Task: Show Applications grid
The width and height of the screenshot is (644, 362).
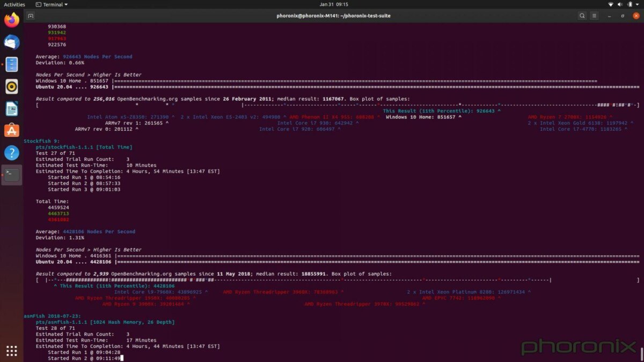Action: (11, 351)
